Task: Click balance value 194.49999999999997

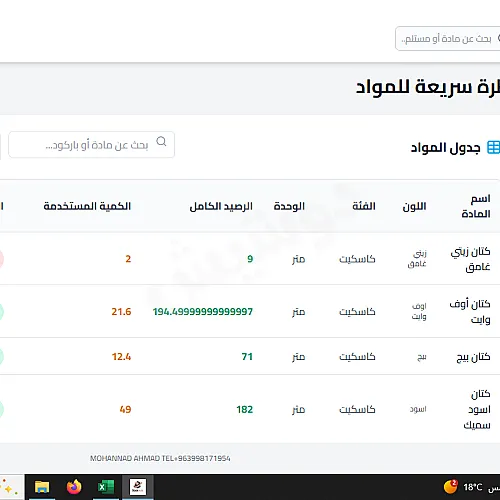Action: click(203, 312)
